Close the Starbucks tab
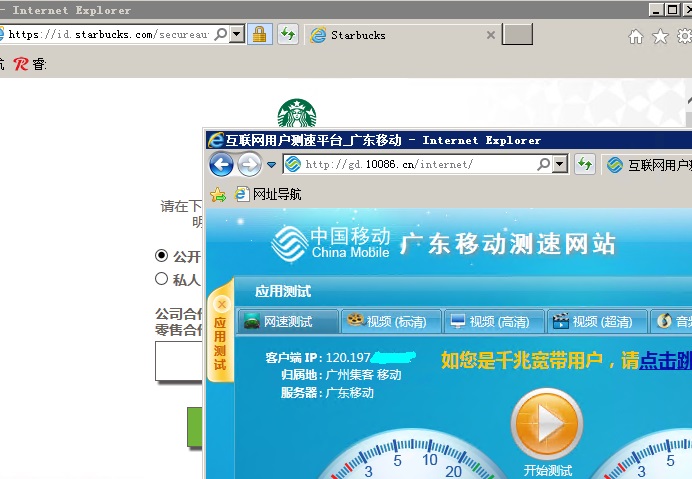The width and height of the screenshot is (692, 479). pyautogui.click(x=490, y=35)
